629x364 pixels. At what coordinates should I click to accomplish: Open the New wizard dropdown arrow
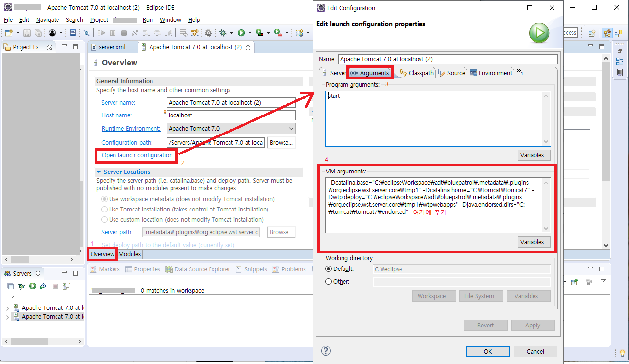click(18, 33)
